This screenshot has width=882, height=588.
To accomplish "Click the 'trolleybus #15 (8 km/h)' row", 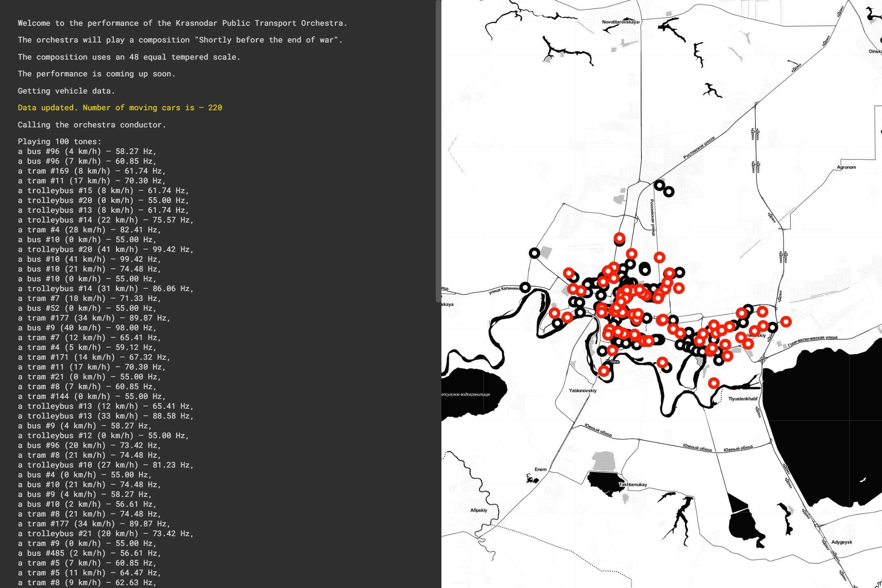I will (104, 191).
